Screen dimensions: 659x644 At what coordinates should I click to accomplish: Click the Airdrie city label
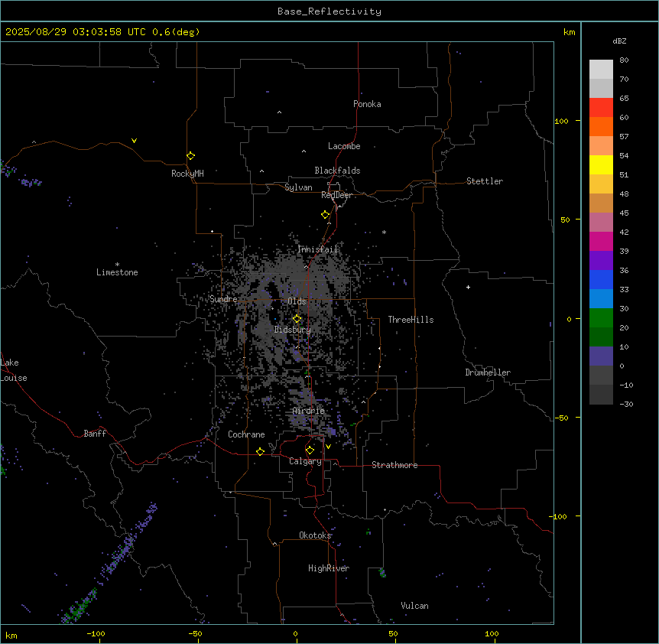(x=309, y=411)
